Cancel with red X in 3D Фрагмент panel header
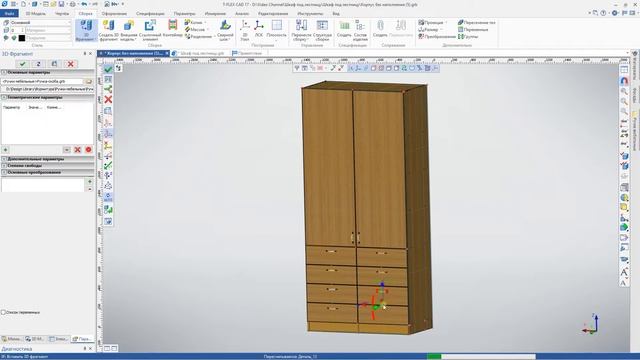Image resolution: width=640 pixels, height=360 pixels. (x=71, y=64)
